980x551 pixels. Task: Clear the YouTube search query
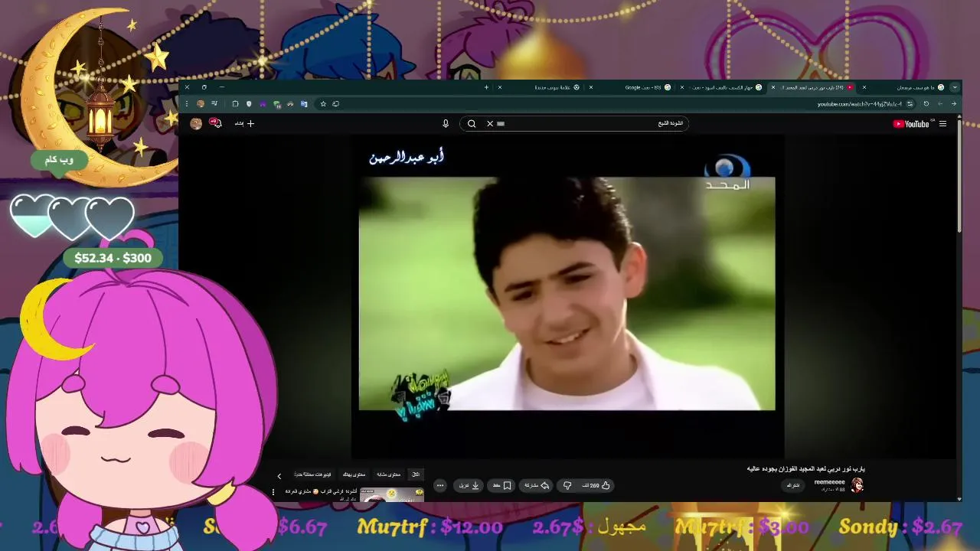[x=490, y=123]
